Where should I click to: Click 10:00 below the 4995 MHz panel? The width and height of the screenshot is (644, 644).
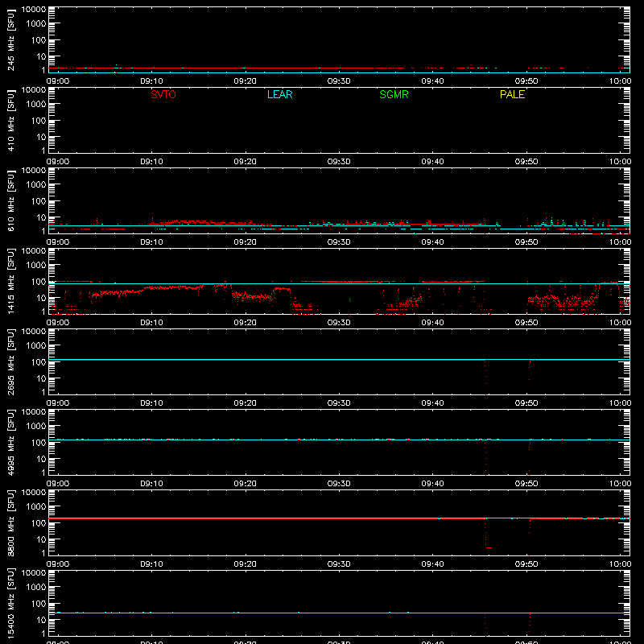pyautogui.click(x=620, y=484)
